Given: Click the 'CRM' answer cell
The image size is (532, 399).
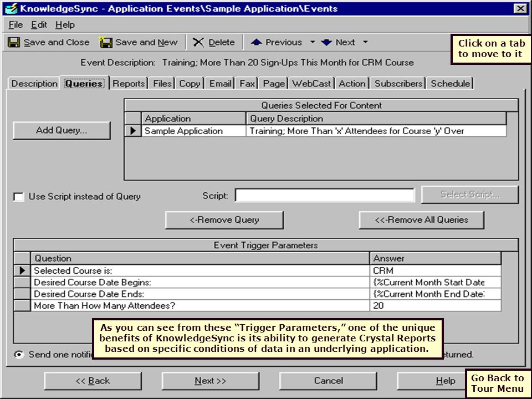Looking at the screenshot, I should coord(436,271).
